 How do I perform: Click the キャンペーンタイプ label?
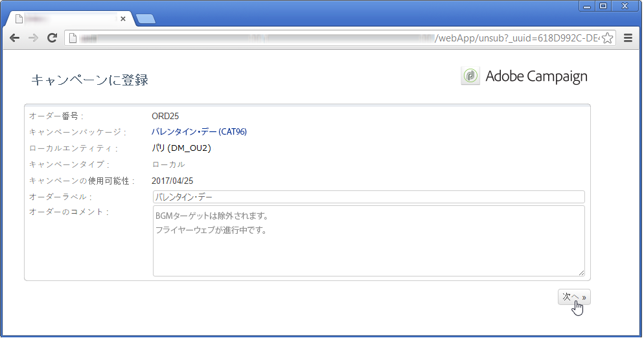click(69, 164)
